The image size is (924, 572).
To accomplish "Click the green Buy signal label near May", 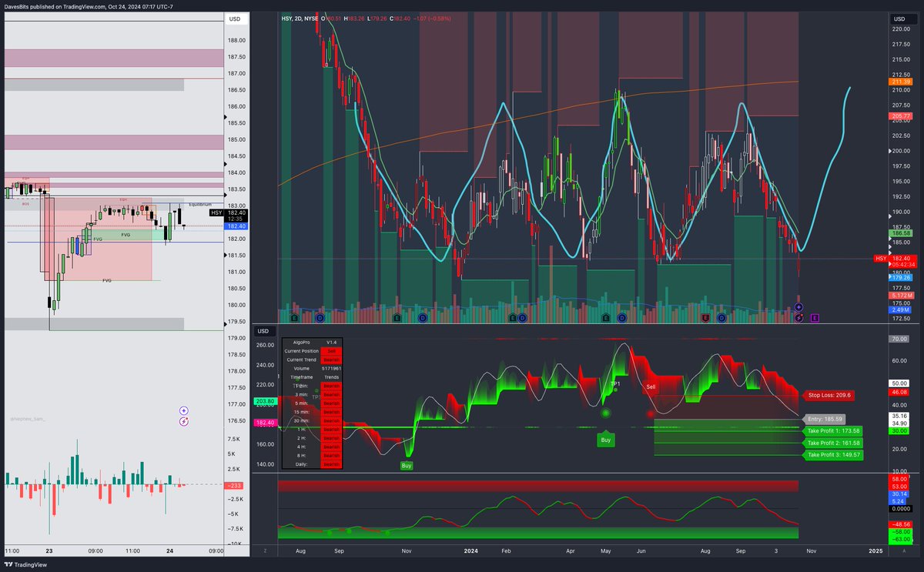I will [x=605, y=440].
